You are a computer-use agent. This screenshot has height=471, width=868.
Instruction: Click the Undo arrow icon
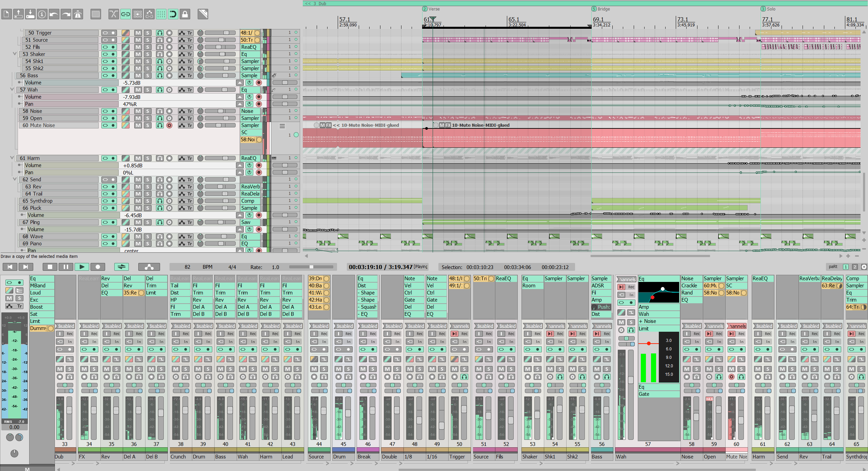(x=54, y=14)
